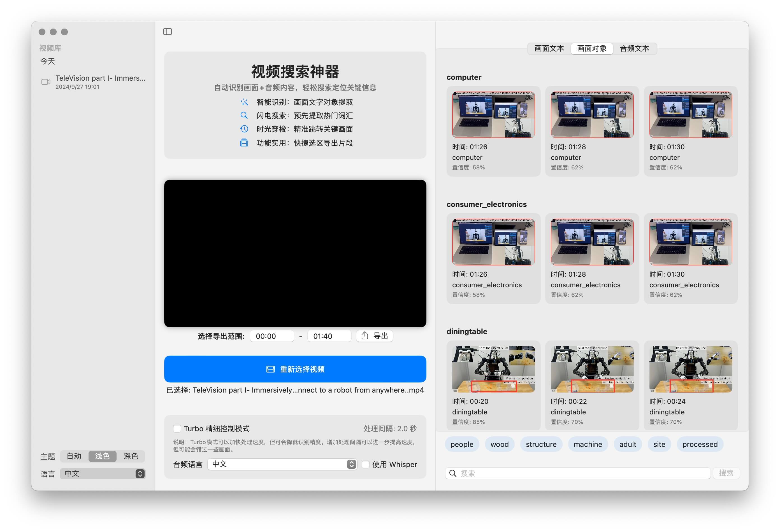780x532 pixels.
Task: Click the export end time field 01:40
Action: 329,336
